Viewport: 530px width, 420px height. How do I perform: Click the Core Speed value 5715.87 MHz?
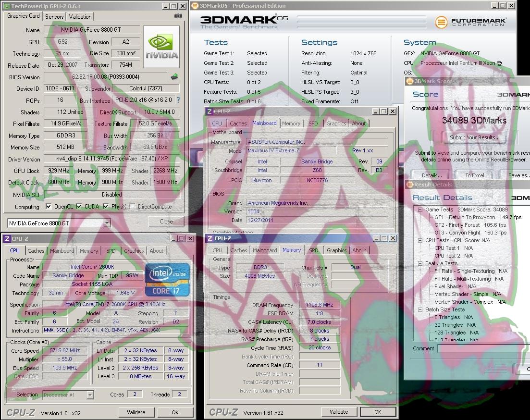click(x=65, y=350)
